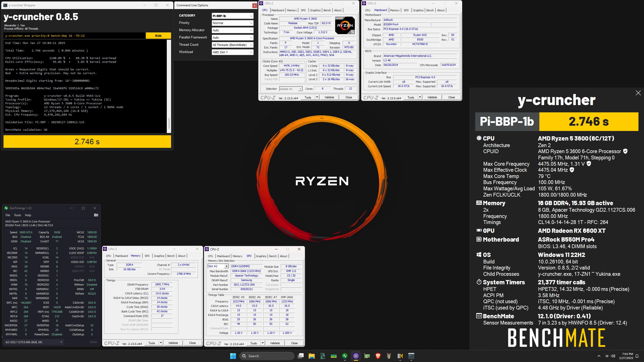Click Close in CPU-Z Mainboard window
The image size is (644, 362).
coord(452,97)
